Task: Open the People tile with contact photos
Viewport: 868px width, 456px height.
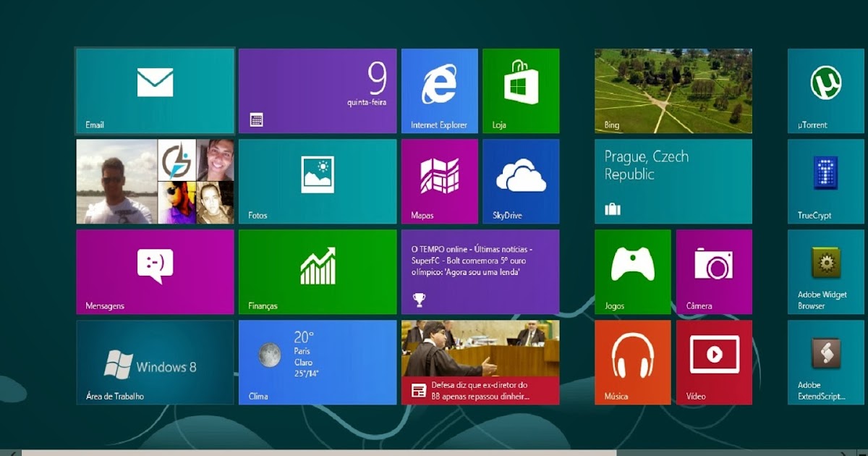Action: click(155, 182)
